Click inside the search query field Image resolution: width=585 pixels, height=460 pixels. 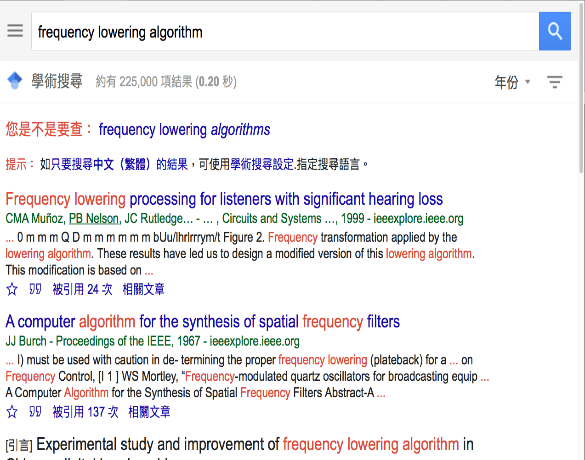285,31
